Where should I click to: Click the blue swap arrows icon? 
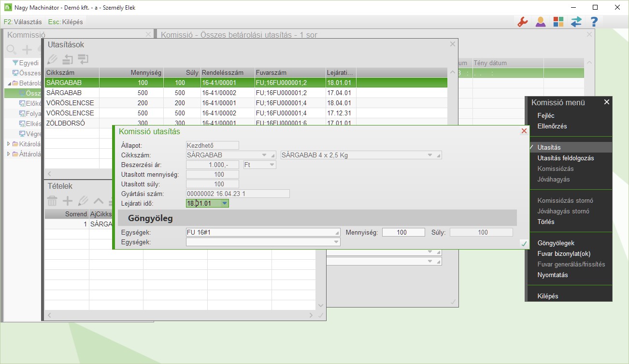[x=576, y=22]
